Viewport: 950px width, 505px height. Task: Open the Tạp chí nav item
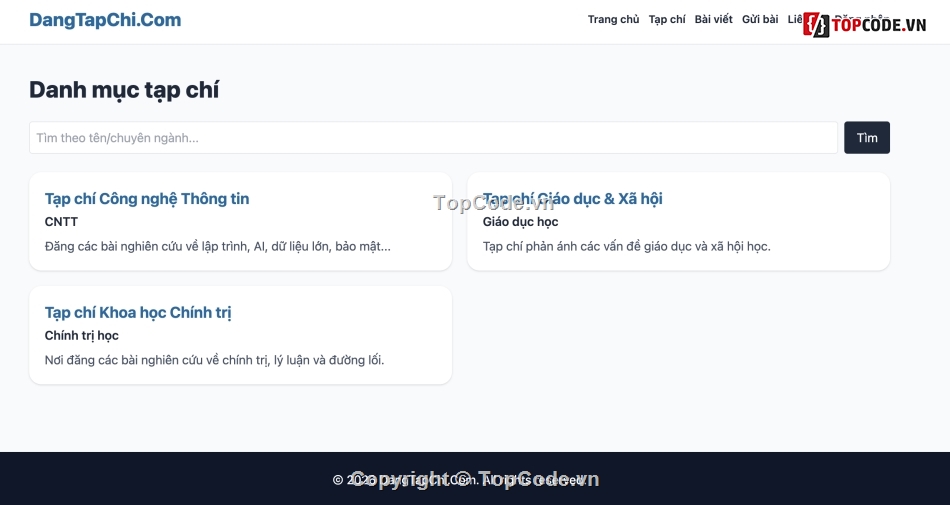click(666, 19)
